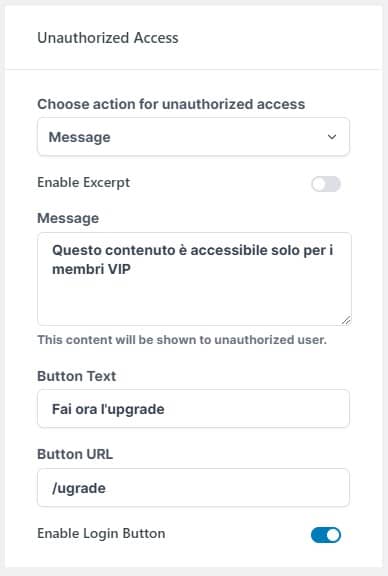This screenshot has height=576, width=388.
Task: Click the selected Message value in dropdown
Action: click(79, 137)
